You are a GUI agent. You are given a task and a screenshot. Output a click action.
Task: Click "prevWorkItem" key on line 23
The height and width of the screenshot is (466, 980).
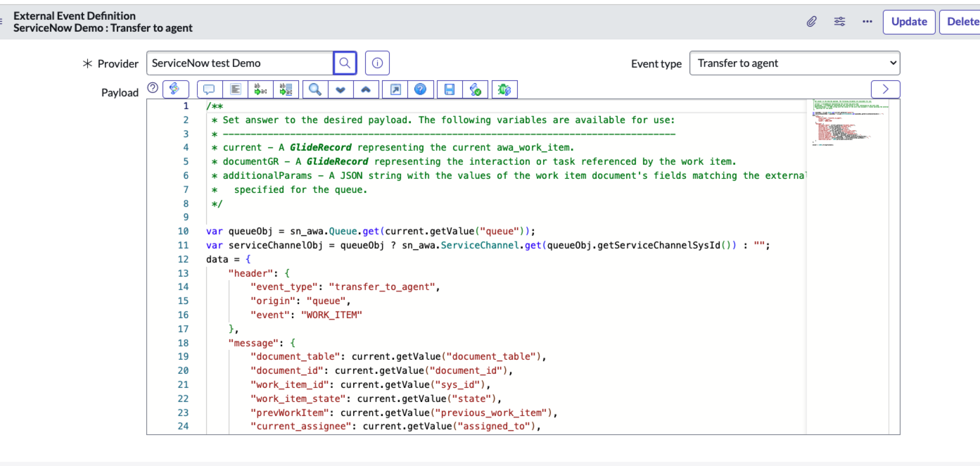click(289, 412)
